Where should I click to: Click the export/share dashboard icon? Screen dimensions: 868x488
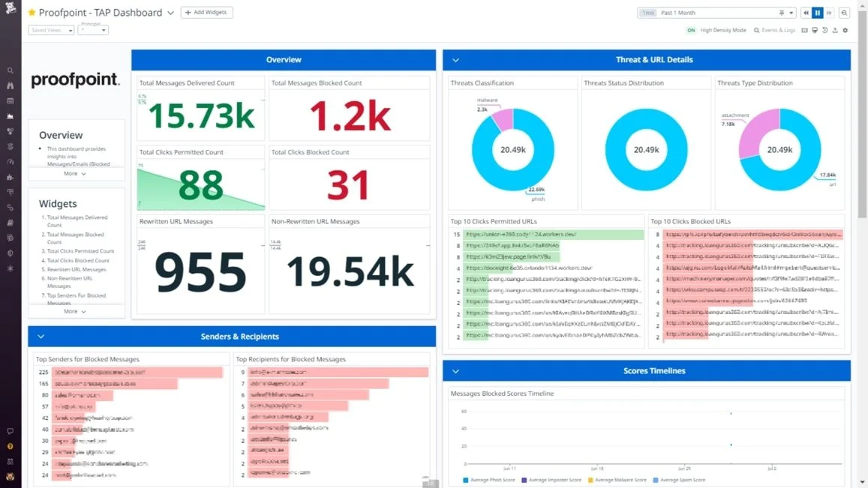[x=835, y=30]
